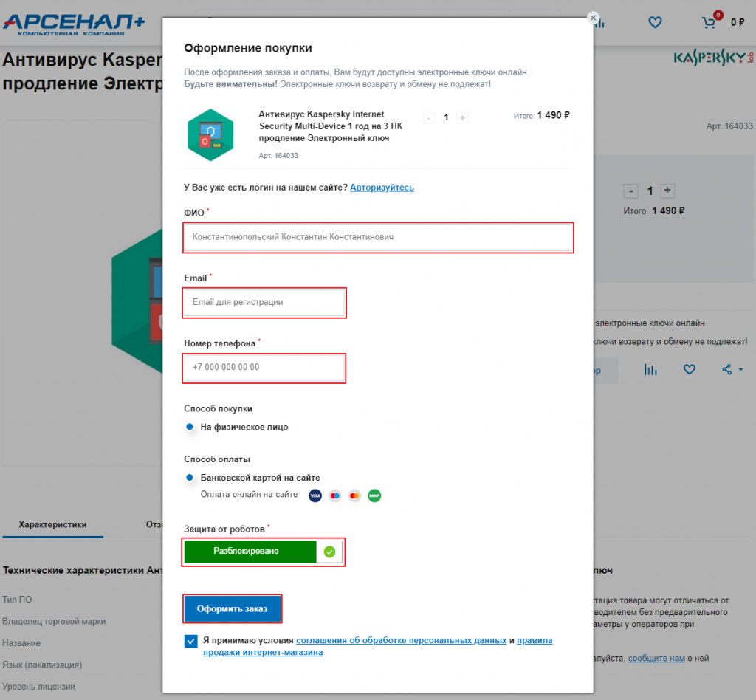Click the Arsenal+ company logo
The height and width of the screenshot is (700, 756).
74,25
